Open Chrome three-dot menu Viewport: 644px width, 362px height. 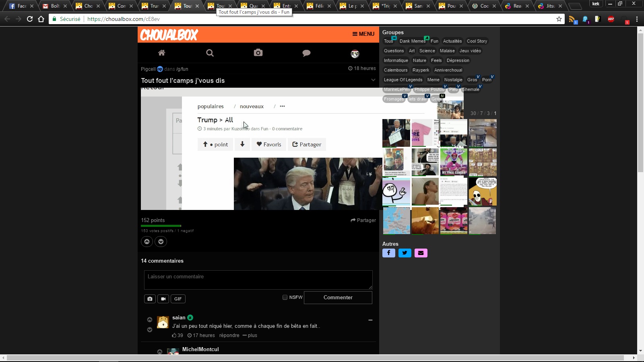click(x=637, y=19)
